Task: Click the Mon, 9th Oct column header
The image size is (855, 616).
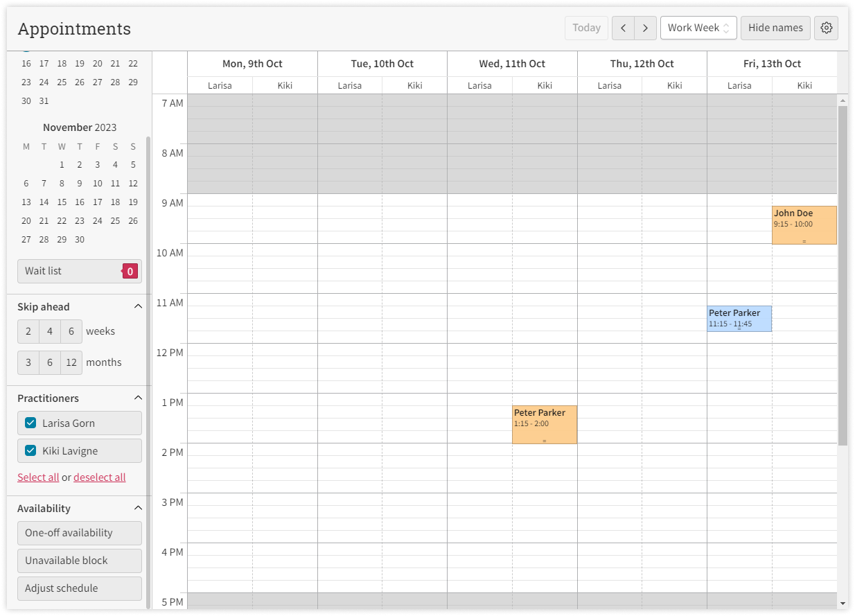Action: (252, 64)
